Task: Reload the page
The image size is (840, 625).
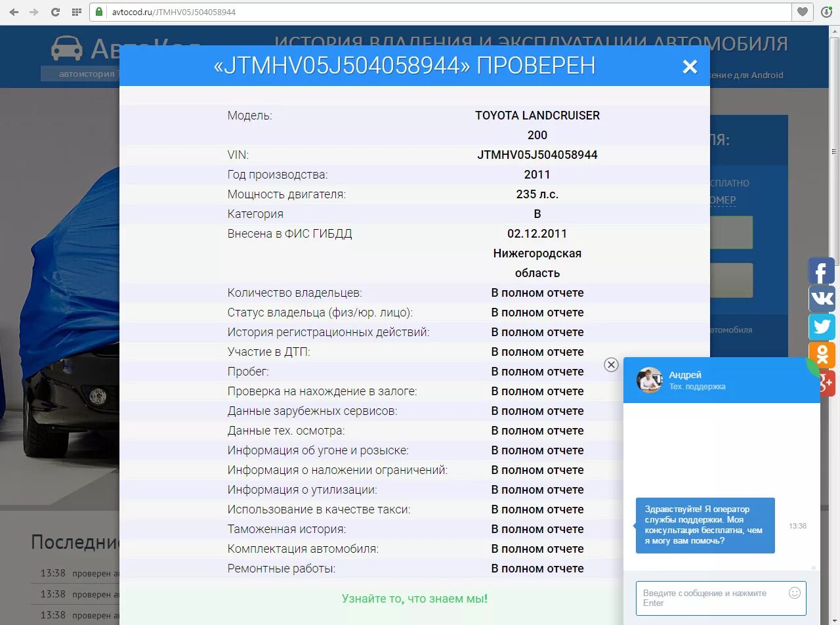Action: click(55, 12)
